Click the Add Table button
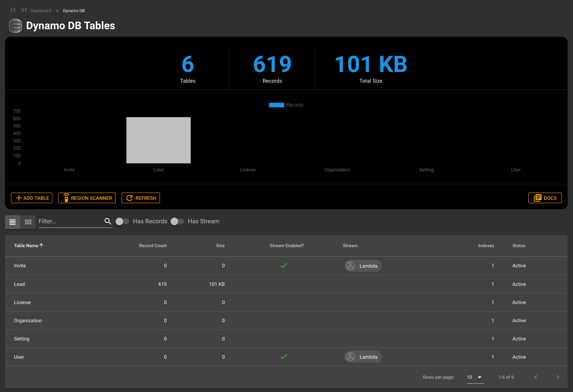Screen dimensions: 573x392 pos(32,198)
